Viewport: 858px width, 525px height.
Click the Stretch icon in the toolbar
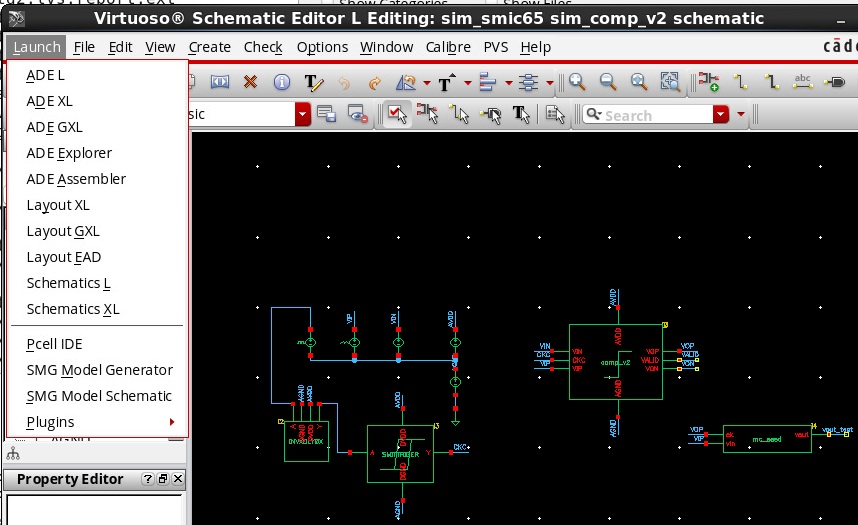220,83
